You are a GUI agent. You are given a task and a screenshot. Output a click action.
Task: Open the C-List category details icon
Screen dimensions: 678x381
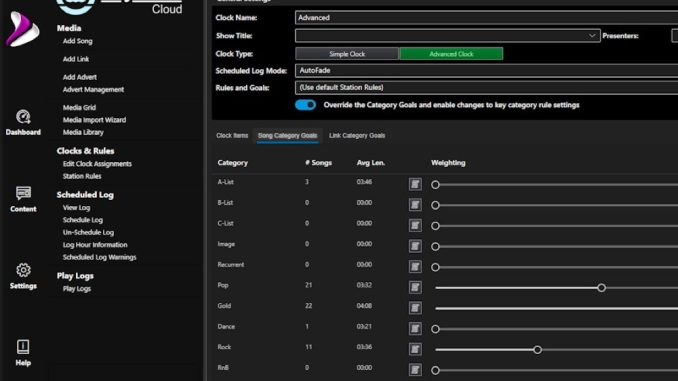415,225
